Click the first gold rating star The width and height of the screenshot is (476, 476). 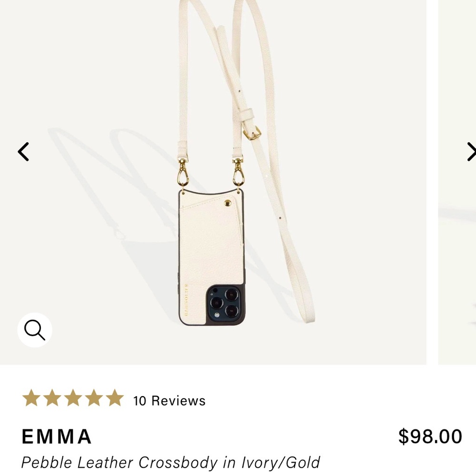(x=31, y=398)
